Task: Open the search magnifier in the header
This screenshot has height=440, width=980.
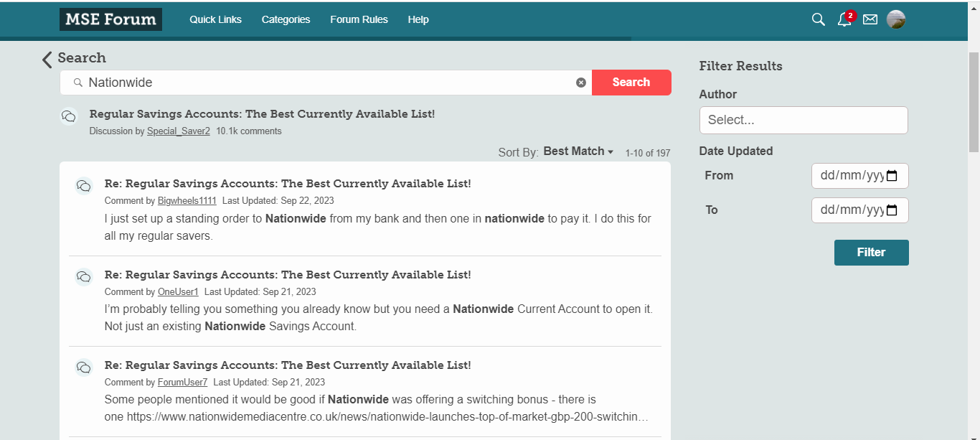Action: click(x=818, y=19)
